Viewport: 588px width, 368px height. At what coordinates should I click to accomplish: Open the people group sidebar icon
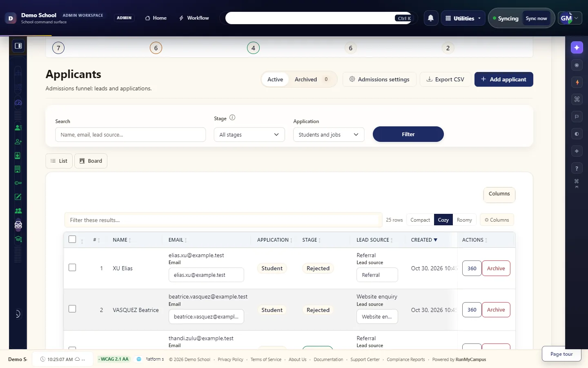click(18, 211)
